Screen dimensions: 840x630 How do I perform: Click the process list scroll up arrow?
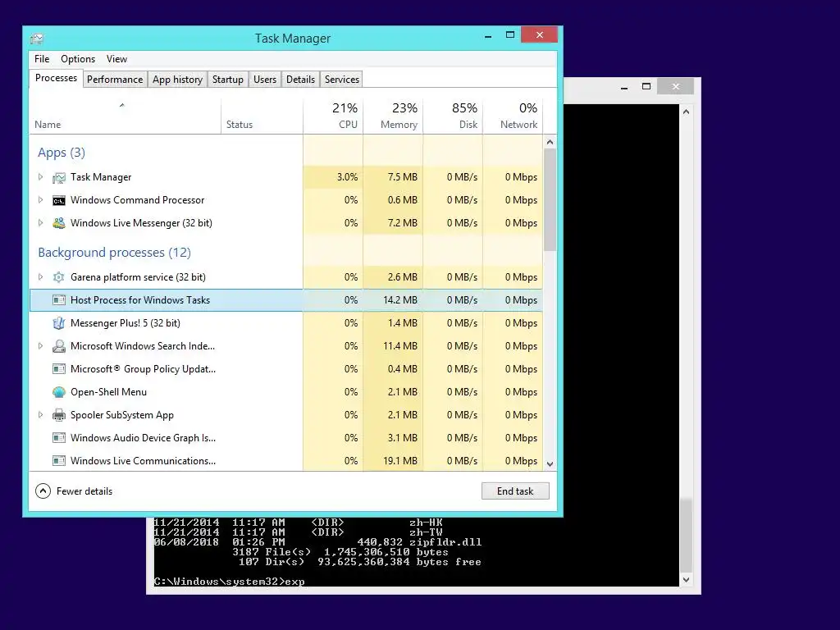pos(550,142)
